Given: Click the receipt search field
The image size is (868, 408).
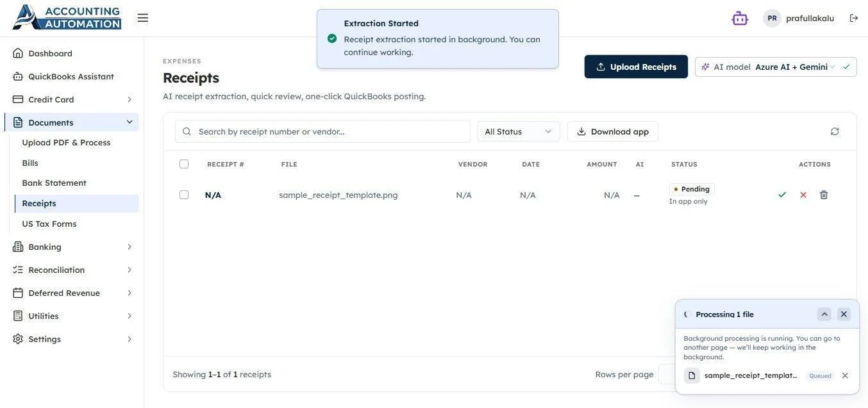Looking at the screenshot, I should [322, 131].
